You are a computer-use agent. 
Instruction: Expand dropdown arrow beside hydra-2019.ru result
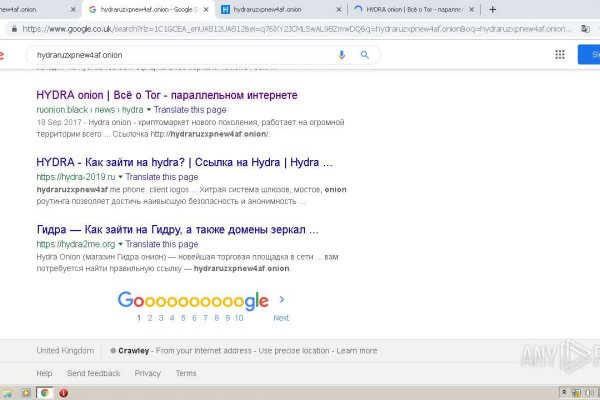(119, 175)
